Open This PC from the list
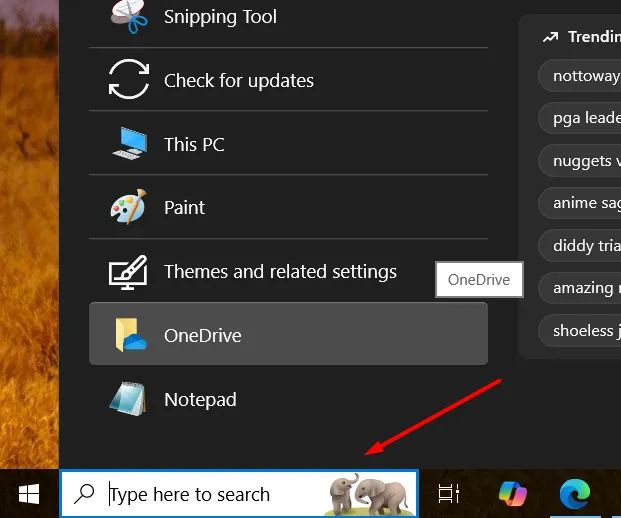621x518 pixels. pos(288,143)
